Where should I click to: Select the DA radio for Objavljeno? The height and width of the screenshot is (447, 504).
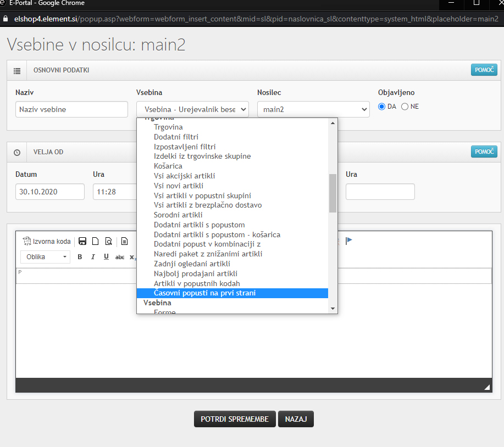click(381, 107)
